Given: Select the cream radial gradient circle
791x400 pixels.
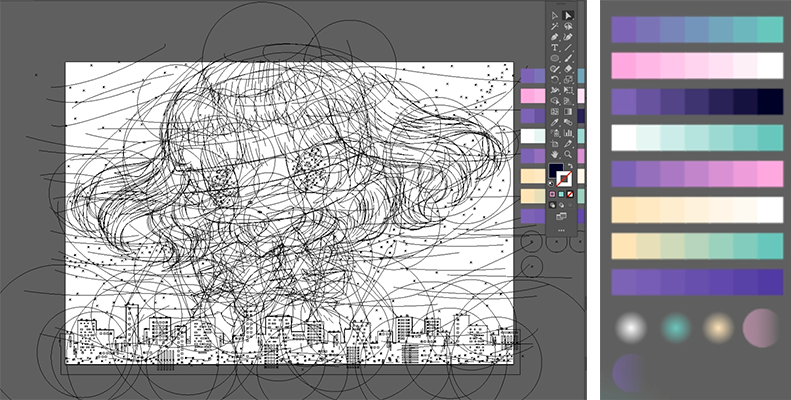Looking at the screenshot, I should point(719,328).
